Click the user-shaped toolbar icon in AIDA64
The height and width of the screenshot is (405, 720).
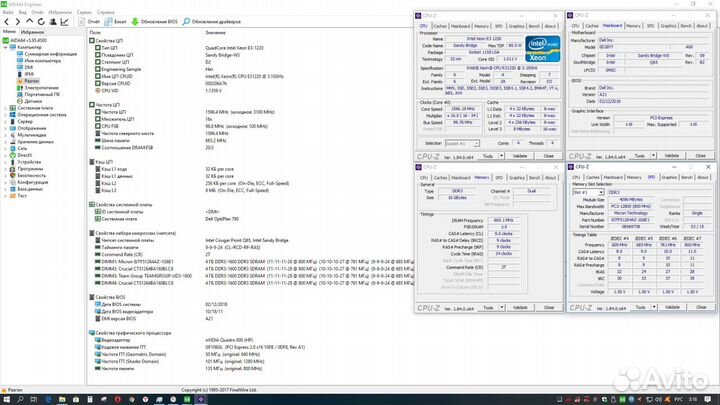[53, 22]
